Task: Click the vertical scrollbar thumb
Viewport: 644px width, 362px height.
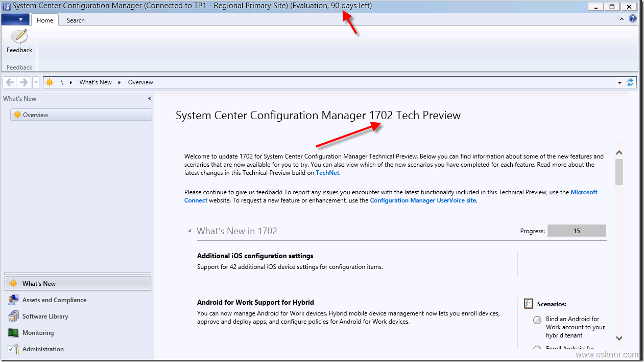Action: coord(619,172)
